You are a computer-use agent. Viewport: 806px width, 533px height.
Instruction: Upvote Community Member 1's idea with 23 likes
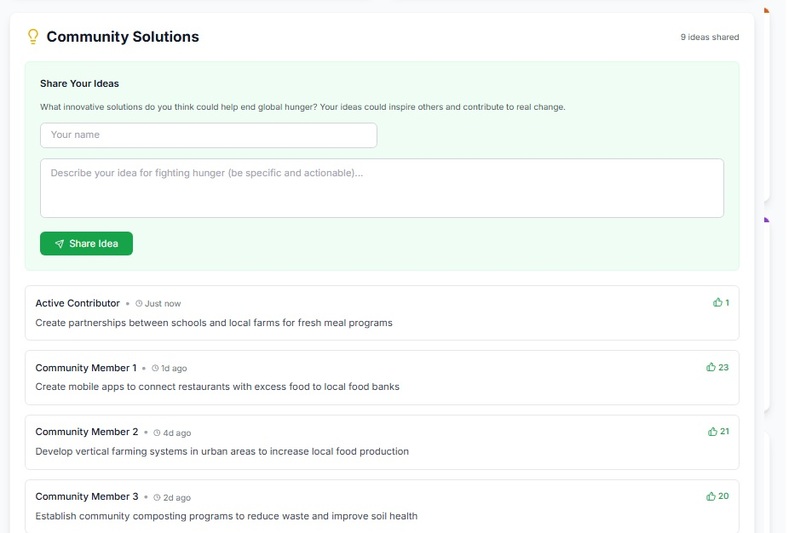click(x=717, y=367)
